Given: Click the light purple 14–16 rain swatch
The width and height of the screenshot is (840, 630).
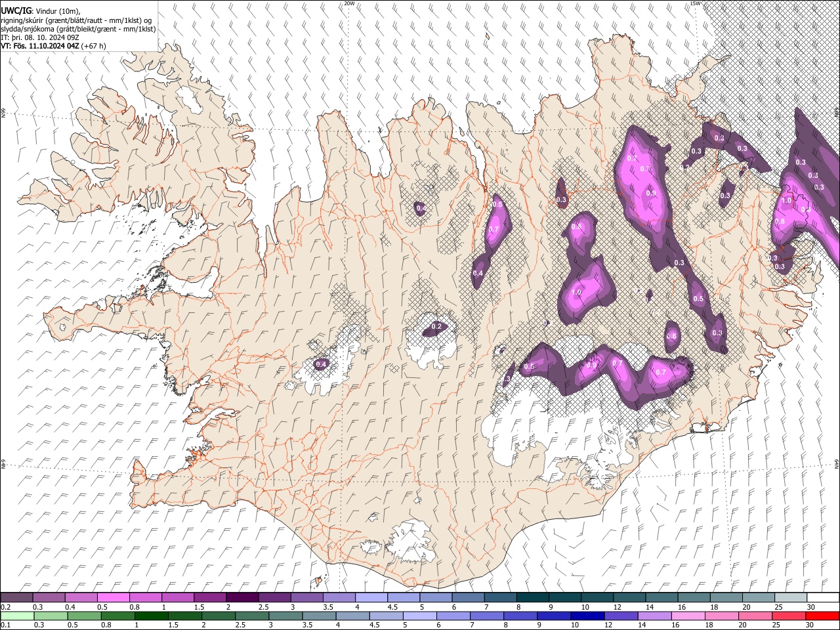Looking at the screenshot, I should (x=655, y=616).
